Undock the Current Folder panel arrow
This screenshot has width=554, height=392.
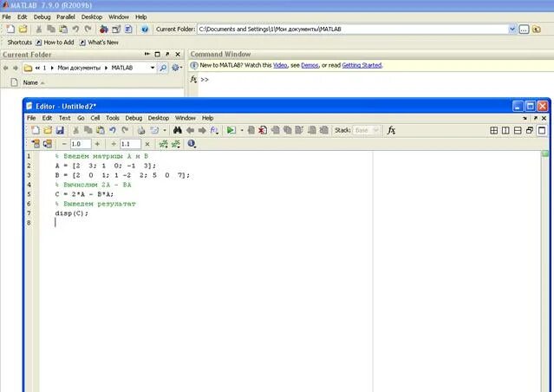tap(167, 54)
